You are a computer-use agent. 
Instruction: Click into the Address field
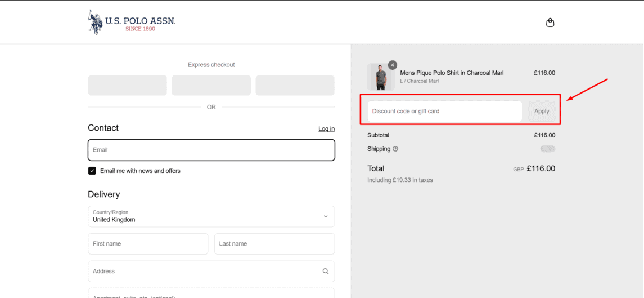click(x=211, y=272)
